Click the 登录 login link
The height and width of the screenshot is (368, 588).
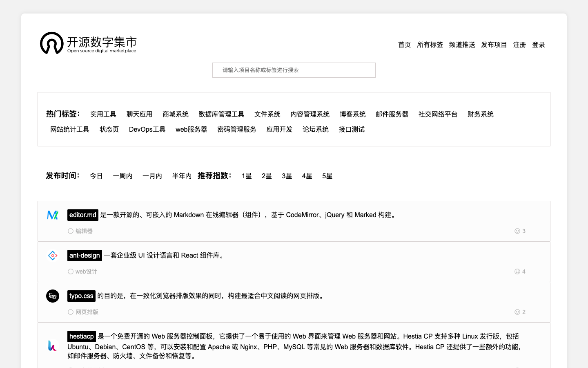pyautogui.click(x=538, y=45)
